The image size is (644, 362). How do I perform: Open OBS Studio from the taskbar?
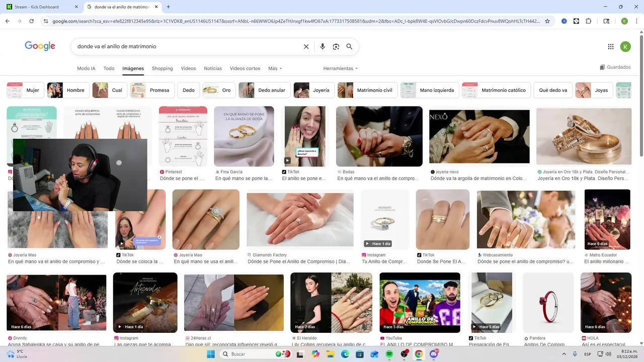click(404, 354)
